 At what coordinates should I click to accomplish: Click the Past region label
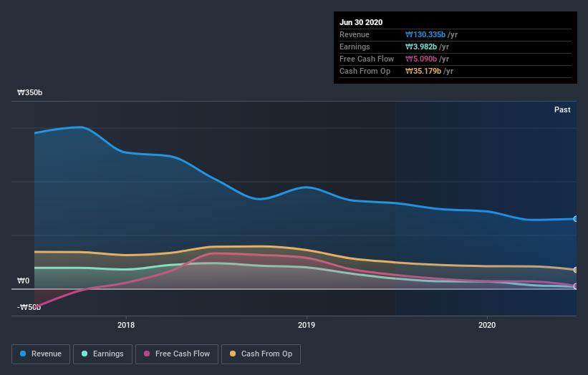(562, 109)
